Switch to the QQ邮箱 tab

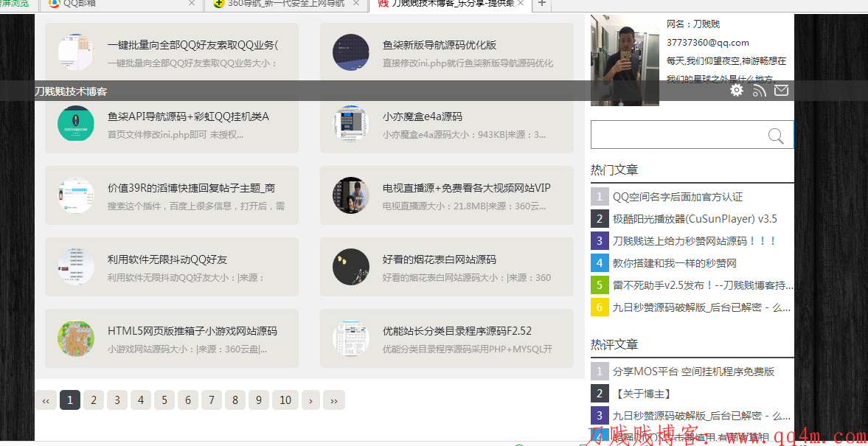pyautogui.click(x=122, y=4)
